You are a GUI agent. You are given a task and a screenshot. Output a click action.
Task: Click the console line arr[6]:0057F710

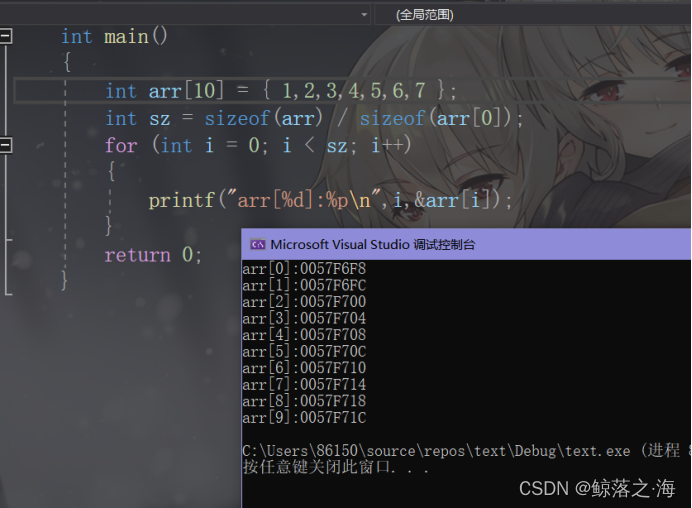304,368
